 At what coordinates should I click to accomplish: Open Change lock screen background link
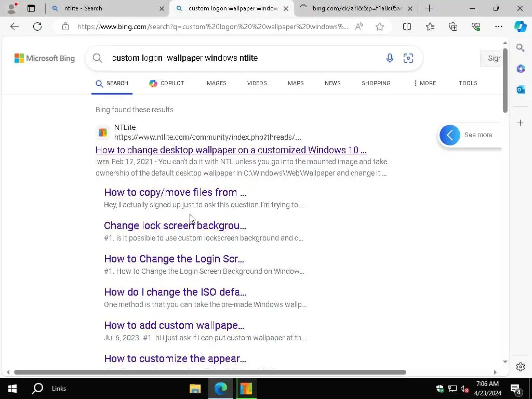pyautogui.click(x=175, y=225)
